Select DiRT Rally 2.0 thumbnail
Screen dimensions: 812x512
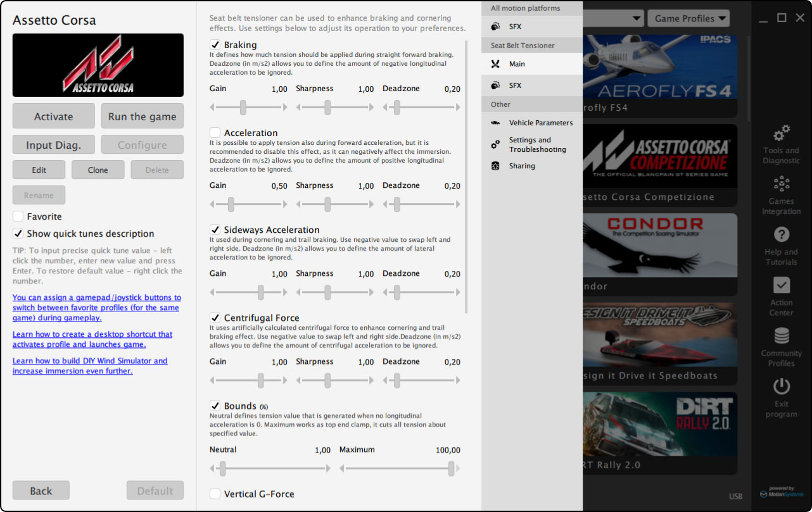pos(660,424)
